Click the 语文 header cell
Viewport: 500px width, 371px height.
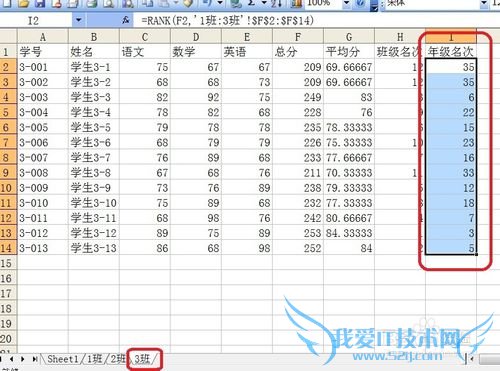click(145, 52)
